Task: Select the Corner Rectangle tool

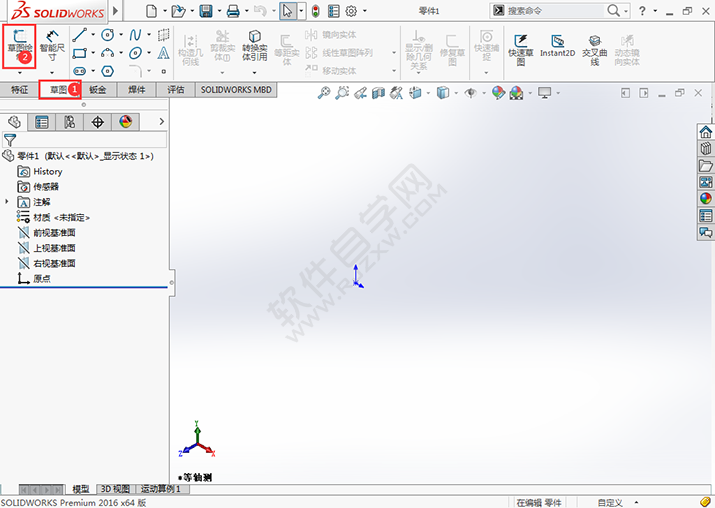Action: 80,53
